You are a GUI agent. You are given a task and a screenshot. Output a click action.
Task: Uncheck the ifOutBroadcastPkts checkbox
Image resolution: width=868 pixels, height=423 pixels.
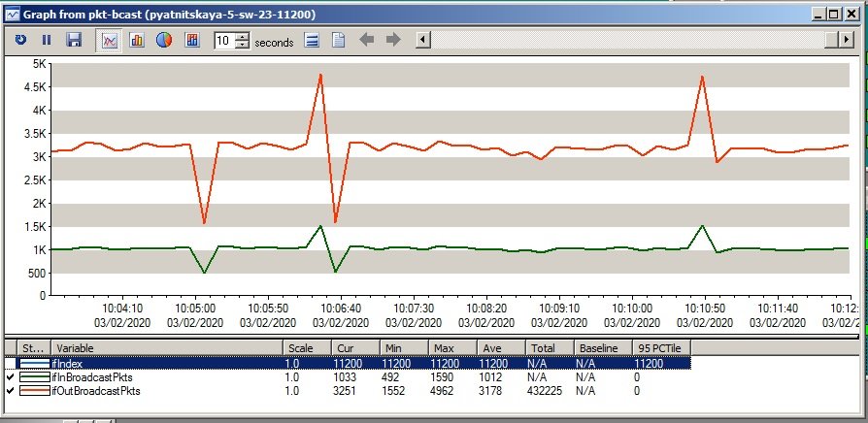(x=11, y=391)
